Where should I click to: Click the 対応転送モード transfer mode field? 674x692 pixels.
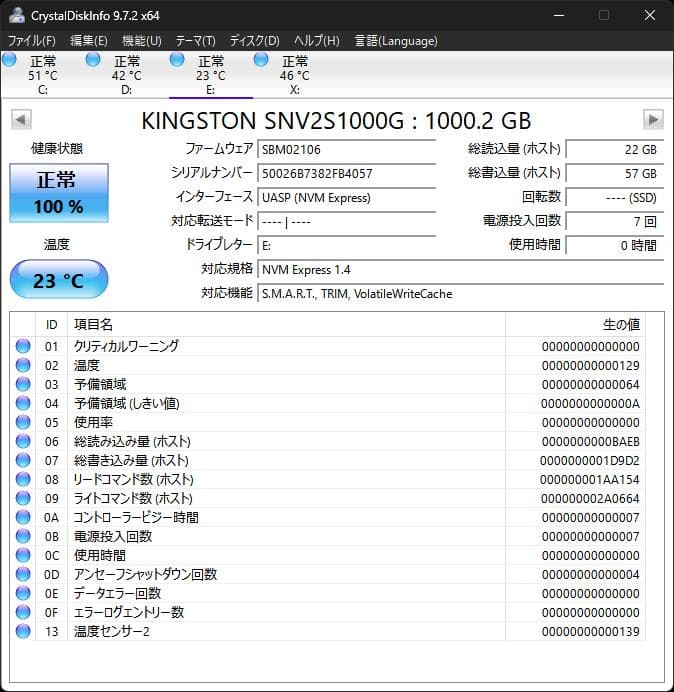coord(346,221)
